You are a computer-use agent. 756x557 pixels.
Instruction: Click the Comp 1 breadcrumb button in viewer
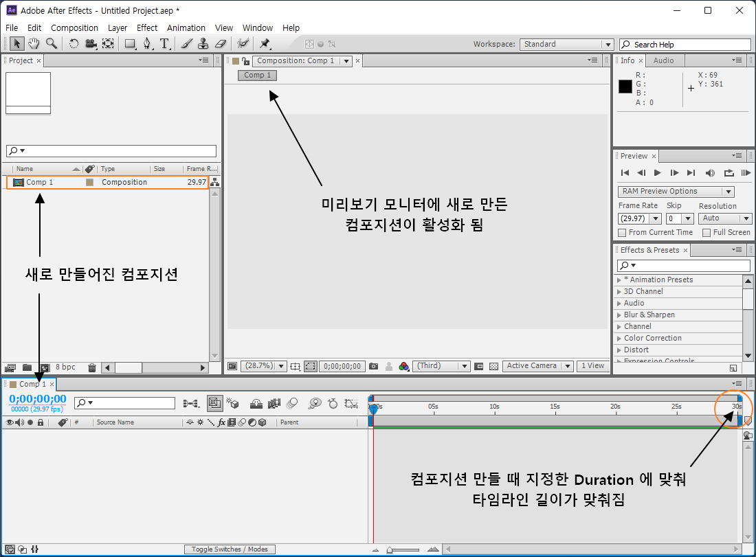pyautogui.click(x=257, y=75)
